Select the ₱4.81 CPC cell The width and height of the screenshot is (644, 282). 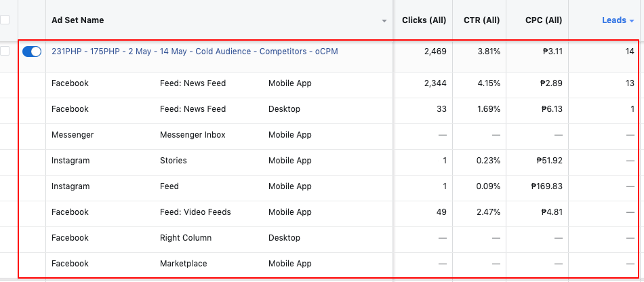(x=552, y=212)
